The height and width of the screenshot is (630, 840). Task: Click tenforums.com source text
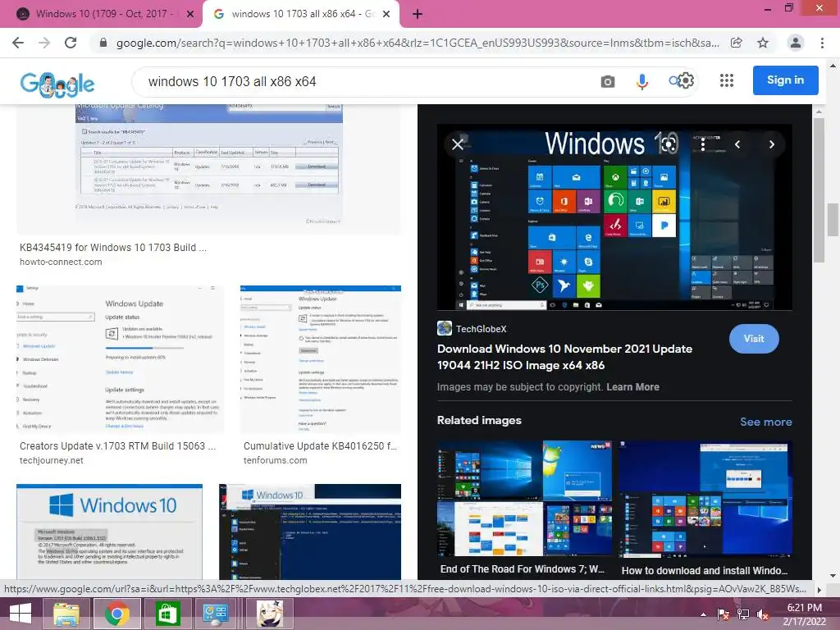point(276,460)
